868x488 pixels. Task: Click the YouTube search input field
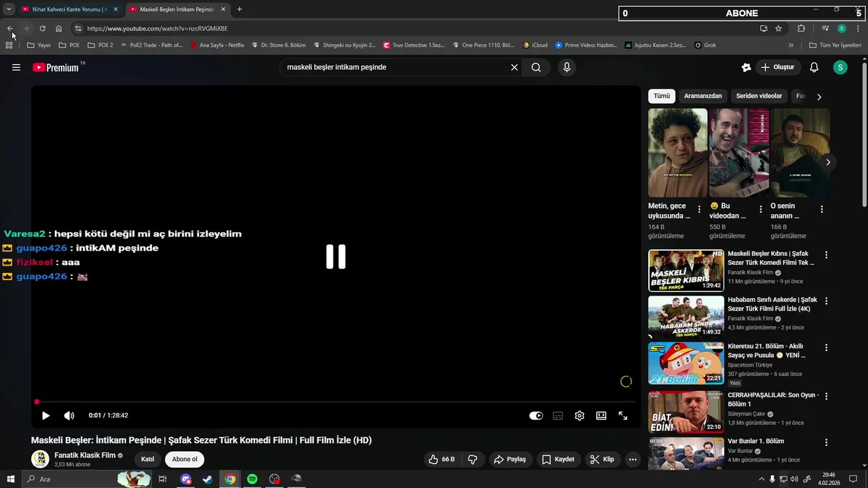[396, 67]
